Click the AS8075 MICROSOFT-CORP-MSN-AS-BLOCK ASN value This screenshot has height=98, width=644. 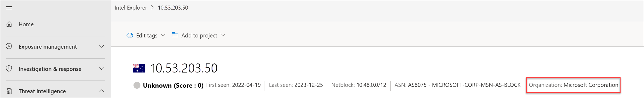point(464,85)
